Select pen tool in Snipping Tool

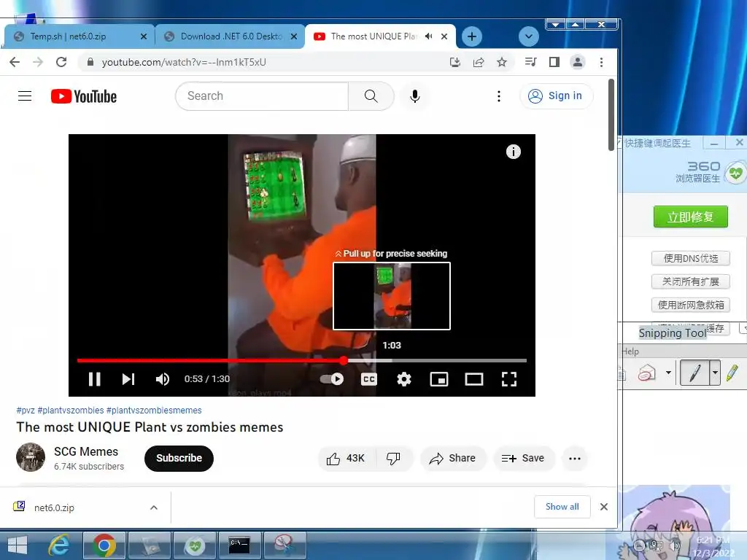pyautogui.click(x=695, y=373)
